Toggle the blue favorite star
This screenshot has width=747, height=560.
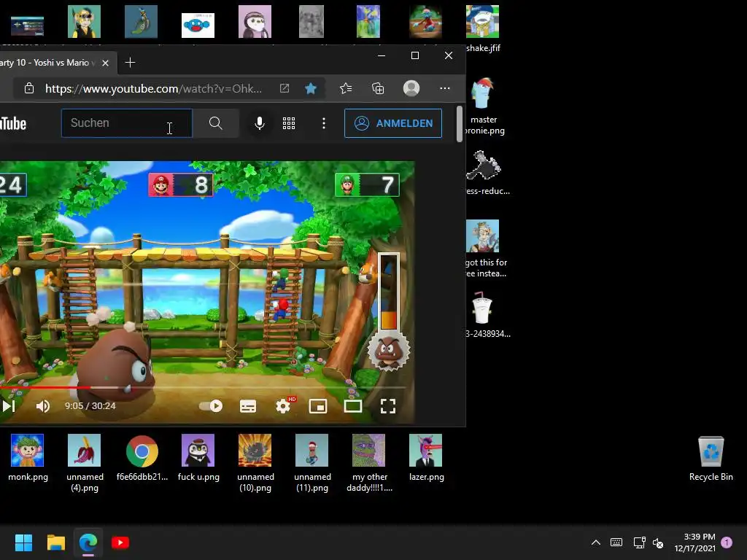point(311,88)
